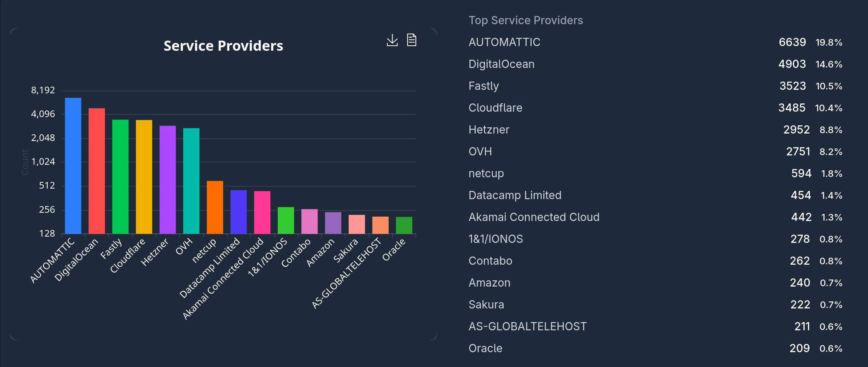Click the download chart icon

click(x=392, y=40)
